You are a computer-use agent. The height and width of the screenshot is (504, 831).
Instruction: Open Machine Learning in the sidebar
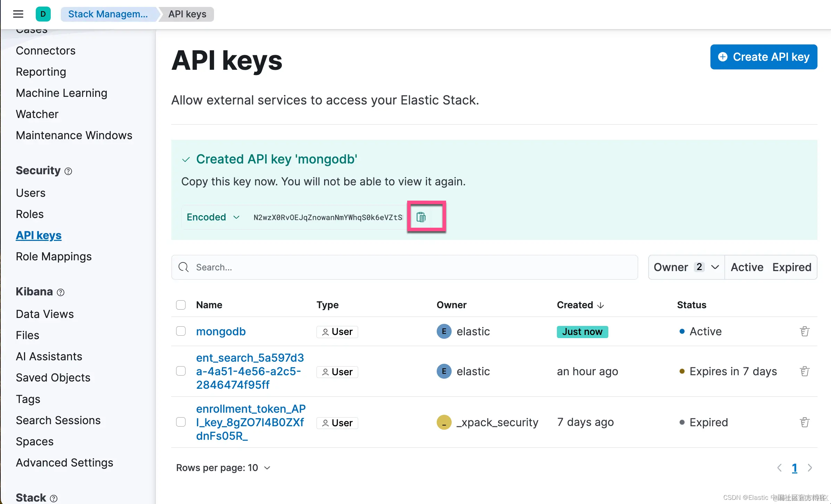(x=61, y=93)
